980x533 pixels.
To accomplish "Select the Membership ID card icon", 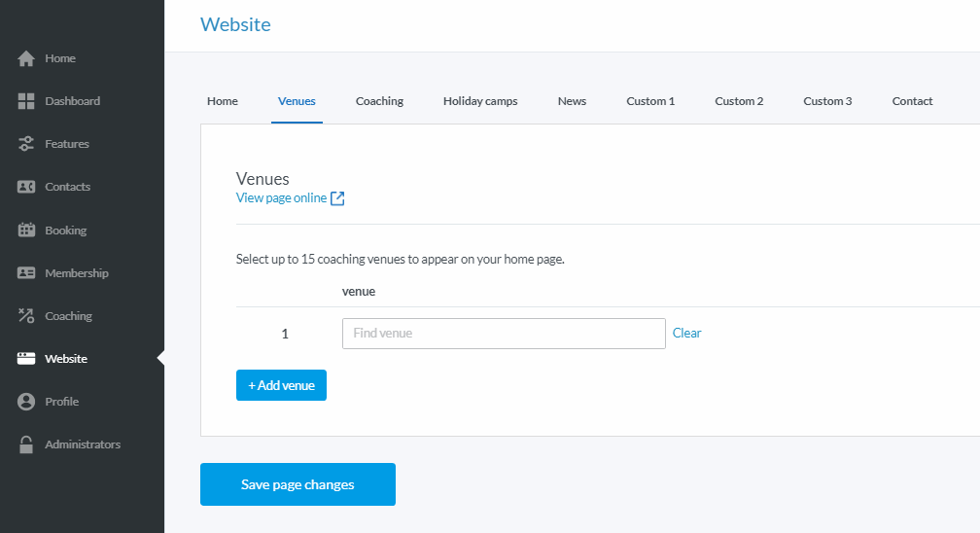I will point(26,273).
